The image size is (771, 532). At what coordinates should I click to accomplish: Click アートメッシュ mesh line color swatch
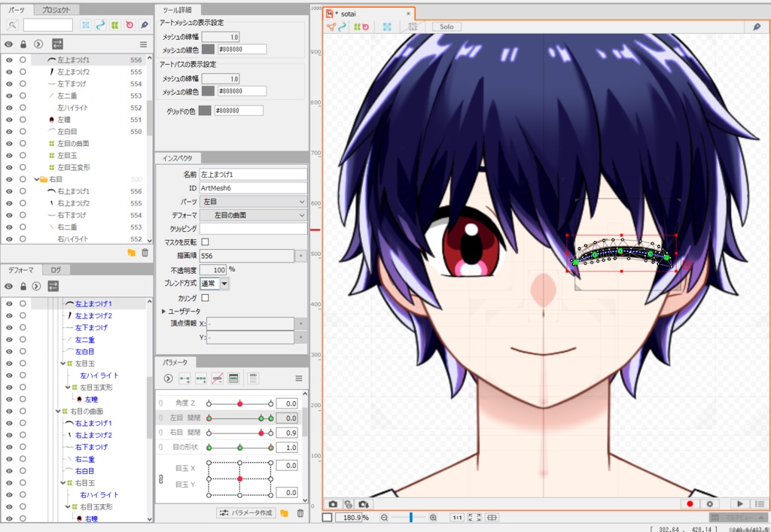(209, 49)
